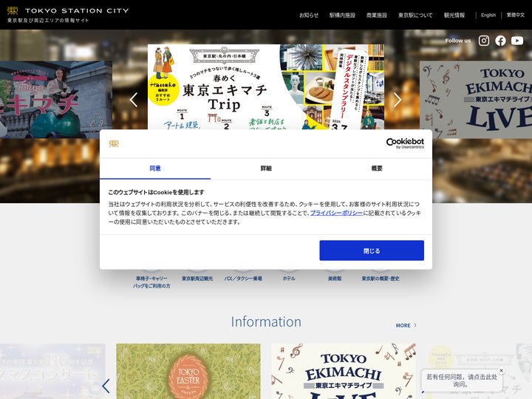The height and width of the screenshot is (399, 532).
Task: Open the 観光情報 menu item
Action: [454, 16]
